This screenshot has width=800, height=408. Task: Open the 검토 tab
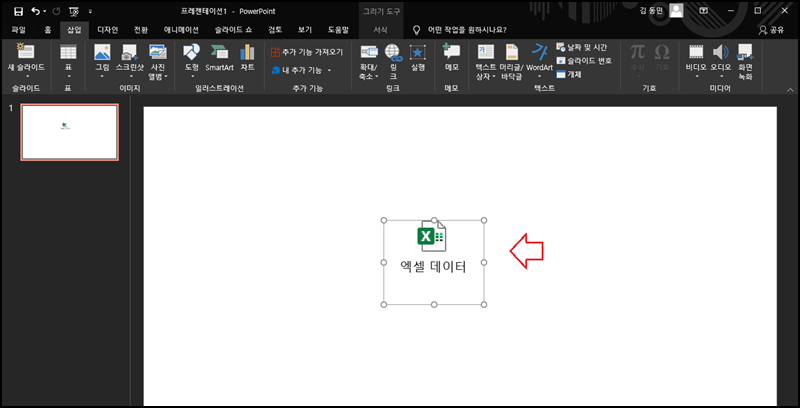[x=275, y=30]
